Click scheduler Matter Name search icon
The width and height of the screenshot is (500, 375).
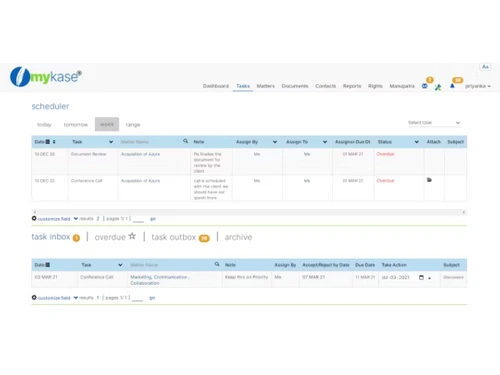(185, 141)
